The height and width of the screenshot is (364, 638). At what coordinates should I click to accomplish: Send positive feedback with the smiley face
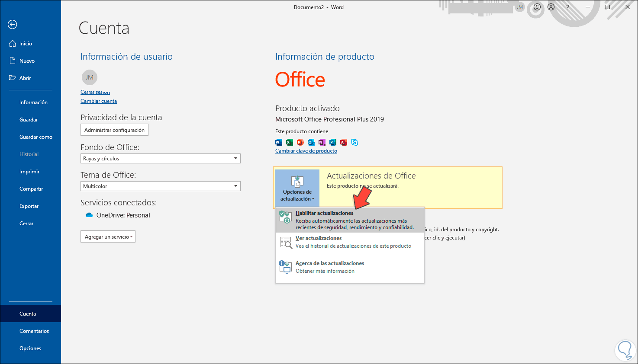click(x=537, y=7)
